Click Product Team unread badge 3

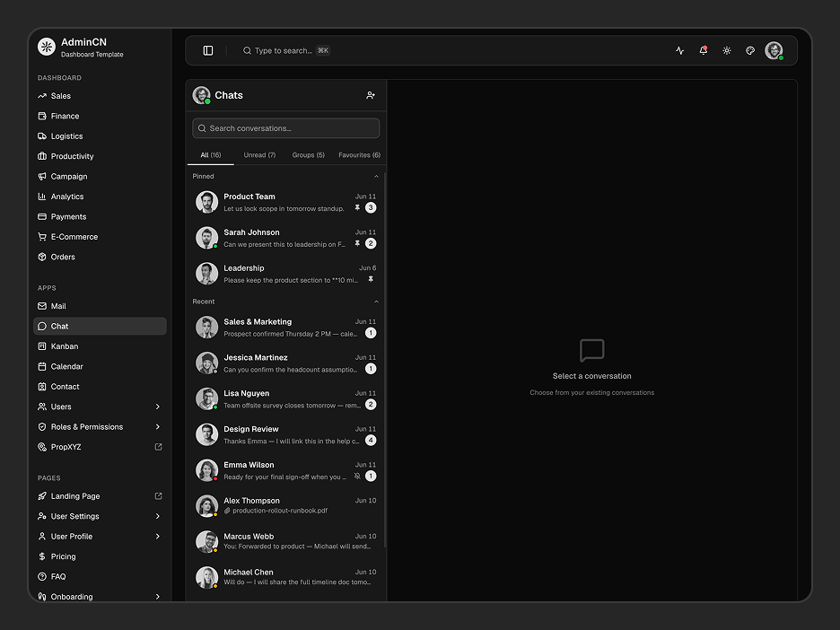click(371, 208)
